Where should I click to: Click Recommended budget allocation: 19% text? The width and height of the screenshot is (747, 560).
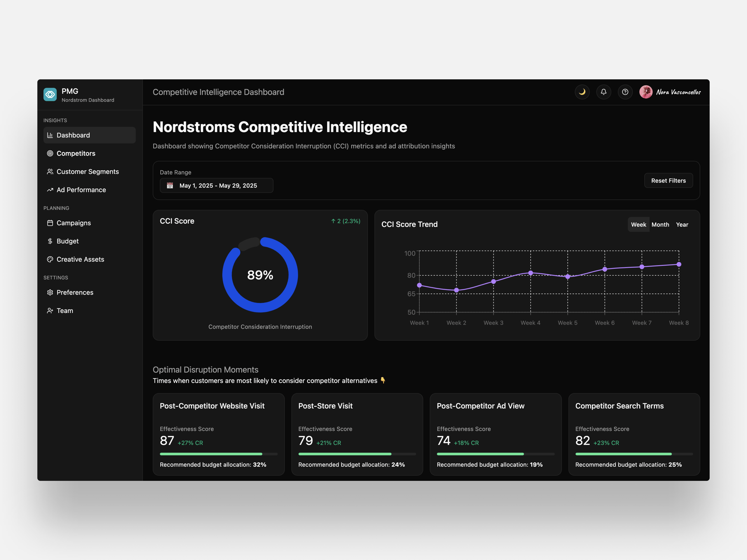pos(490,464)
